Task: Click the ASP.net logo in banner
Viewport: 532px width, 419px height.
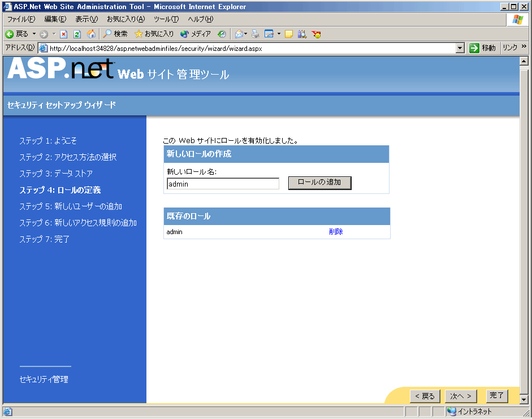Action: tap(60, 69)
